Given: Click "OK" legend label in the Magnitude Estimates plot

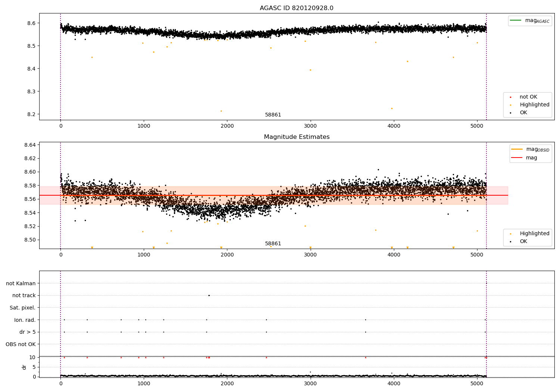Looking at the screenshot, I should 523,242.
